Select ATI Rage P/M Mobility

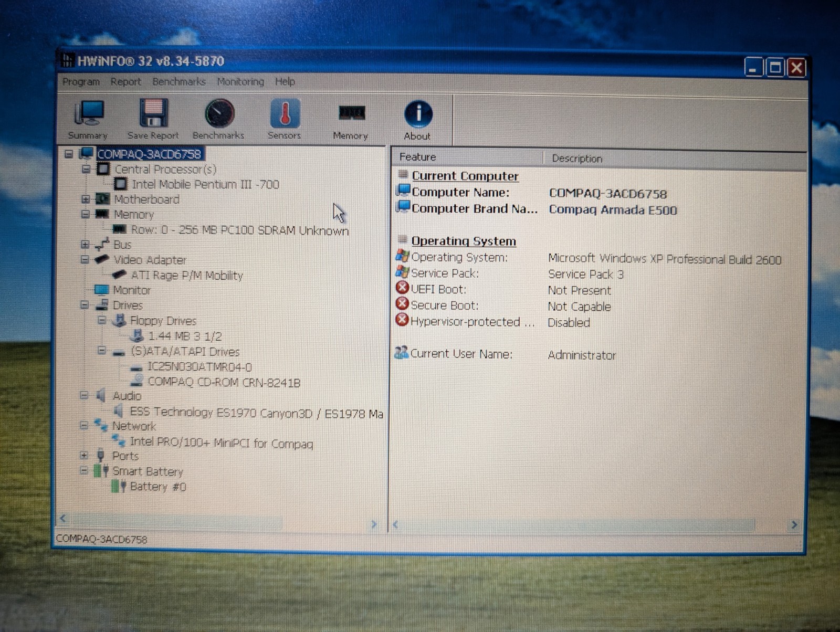[187, 275]
